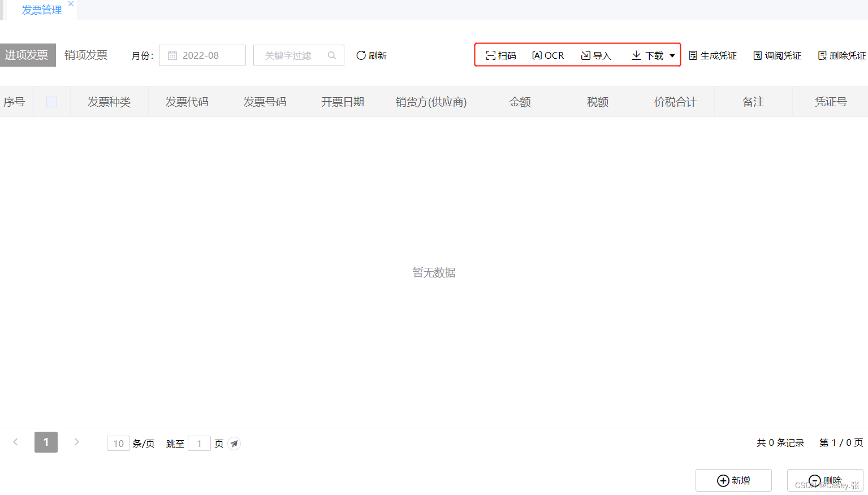
Task: Open the month picker showing 2022-08
Action: (202, 55)
